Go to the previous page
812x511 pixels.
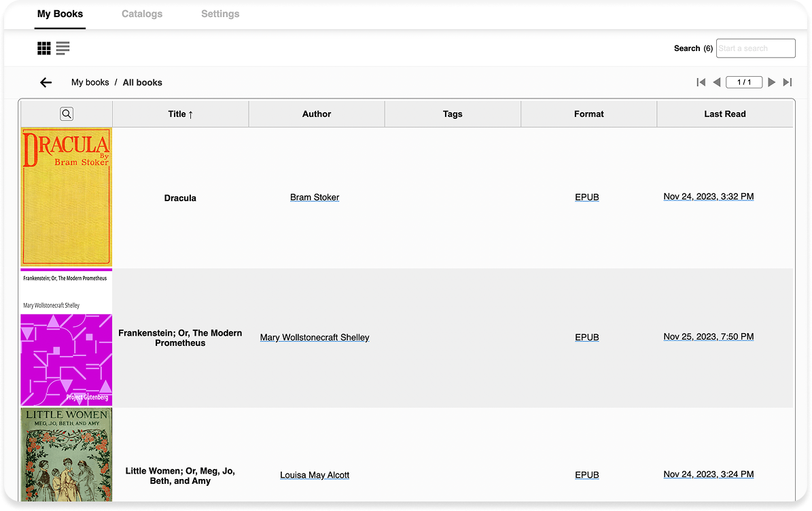(717, 82)
